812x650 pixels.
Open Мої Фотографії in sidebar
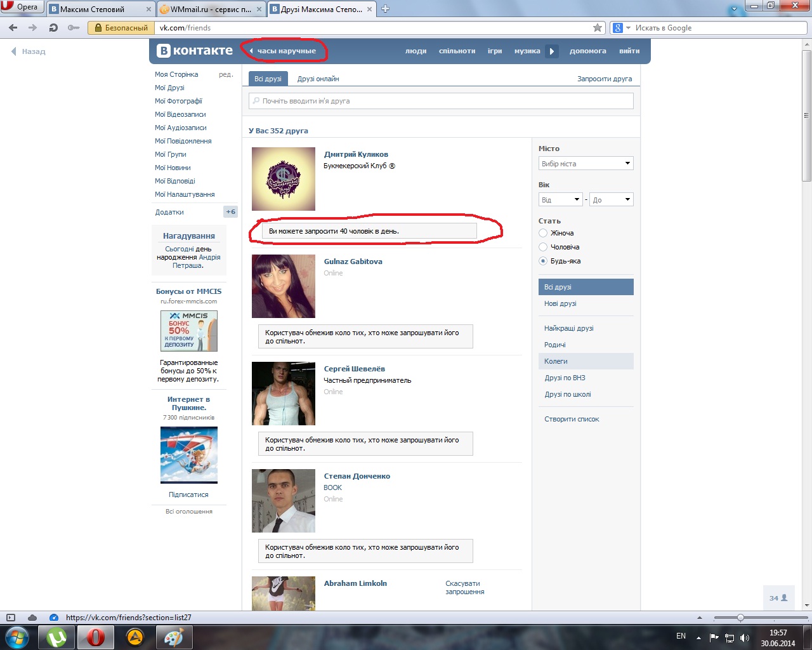point(178,101)
